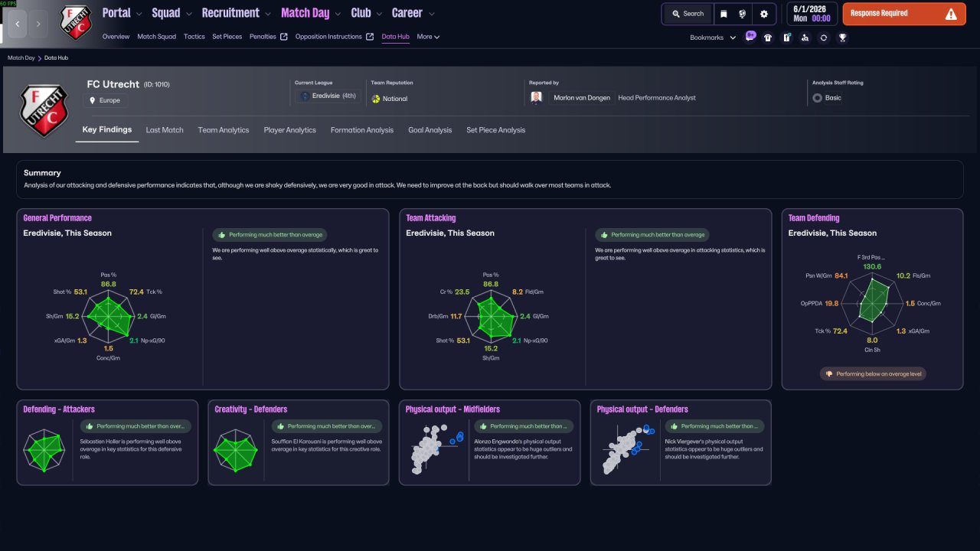Go back using the left arrow button
This screenshot has width=980, height=551.
18,24
